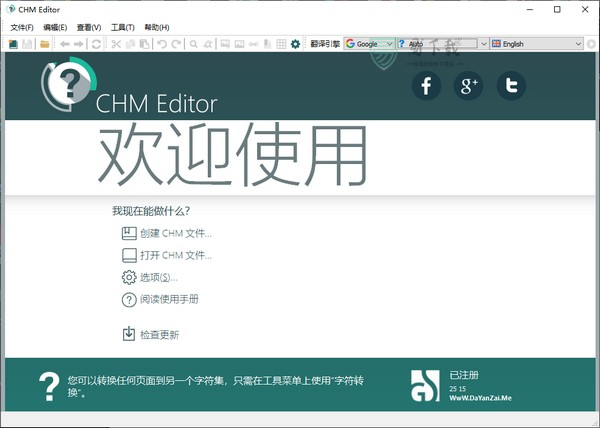Image resolution: width=600 pixels, height=428 pixels.
Task: Click the refresh toolbar icon
Action: coord(96,44)
